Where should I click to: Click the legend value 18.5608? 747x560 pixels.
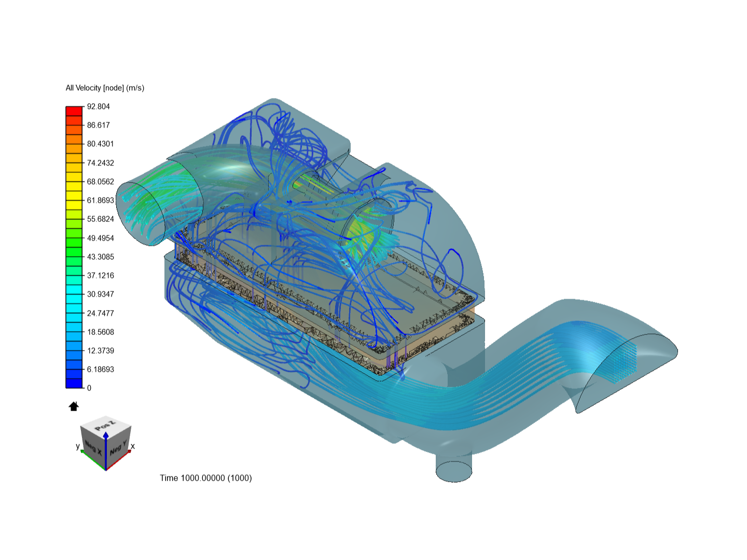coord(100,332)
